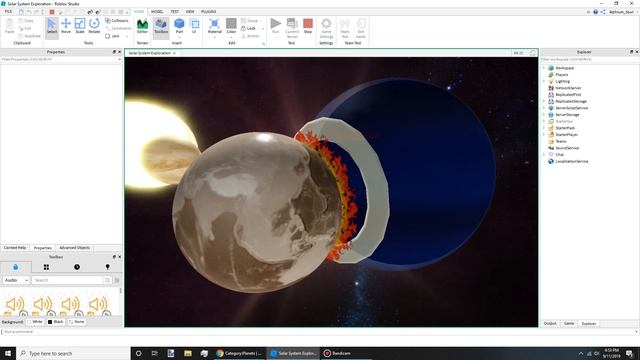Click the second audio asset thumbnail
The image size is (640, 360).
click(x=42, y=305)
